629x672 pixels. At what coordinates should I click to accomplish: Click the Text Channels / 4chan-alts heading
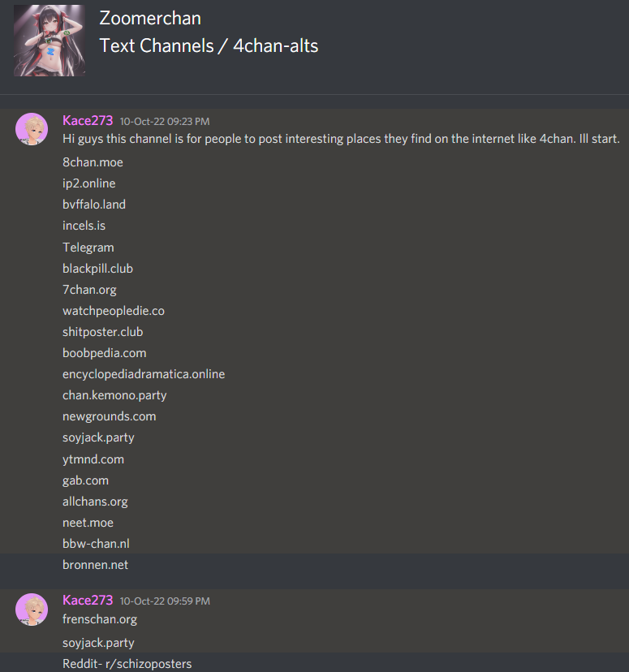point(209,46)
